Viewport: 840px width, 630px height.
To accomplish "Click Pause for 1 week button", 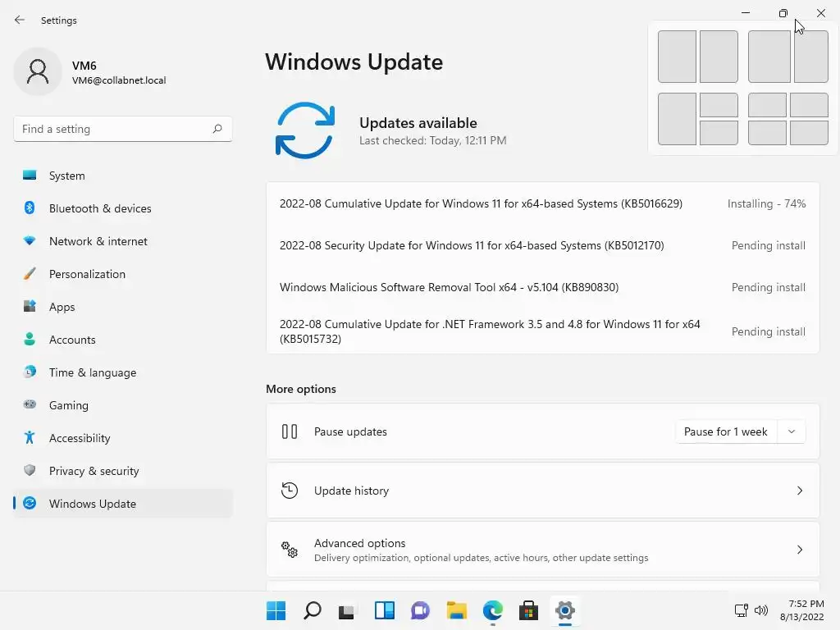I will [725, 431].
